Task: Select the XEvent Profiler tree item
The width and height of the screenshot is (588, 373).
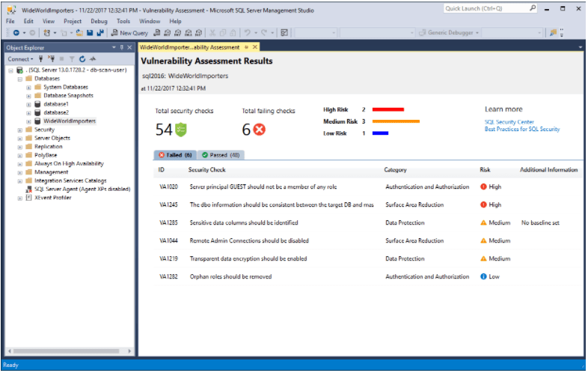Action: click(x=53, y=198)
